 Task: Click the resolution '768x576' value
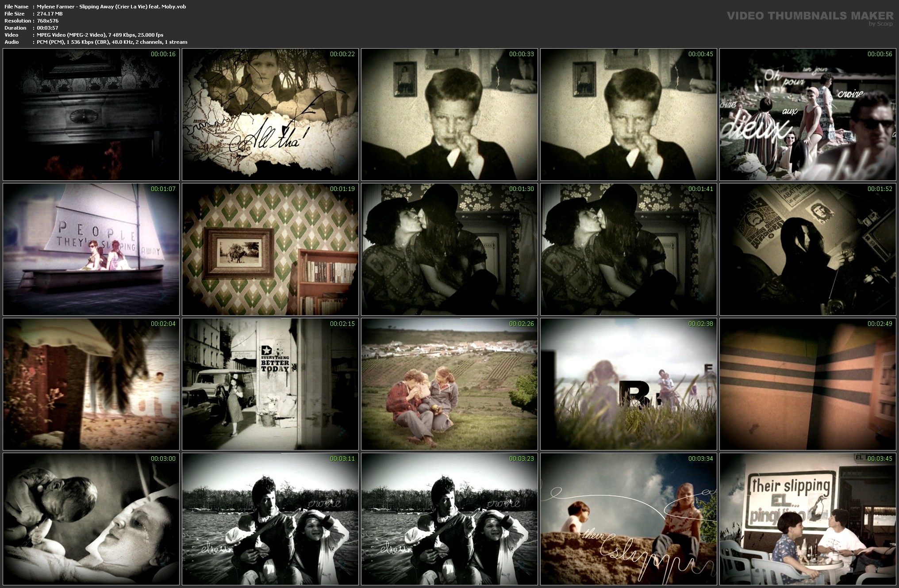tap(48, 21)
